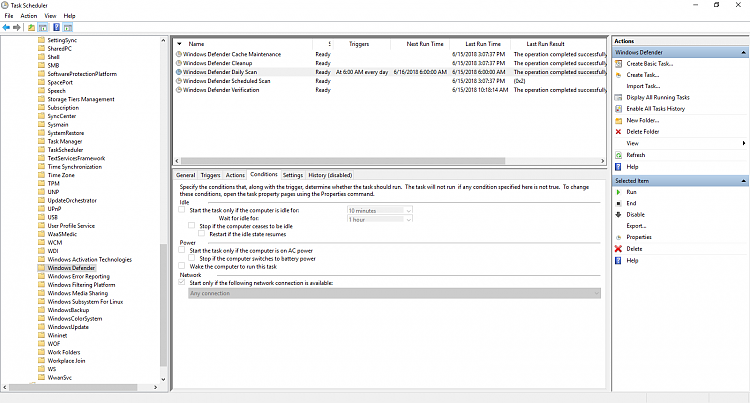Click the task list scroll-right arrow

click(603, 161)
